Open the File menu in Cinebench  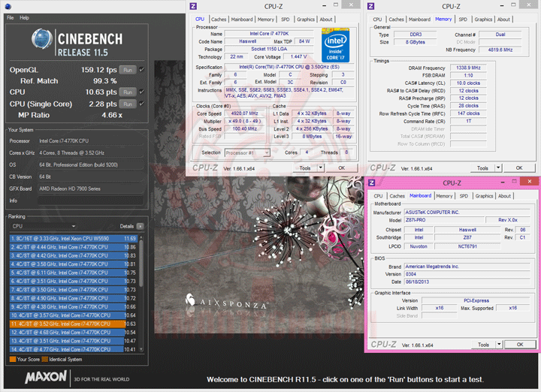pos(11,17)
